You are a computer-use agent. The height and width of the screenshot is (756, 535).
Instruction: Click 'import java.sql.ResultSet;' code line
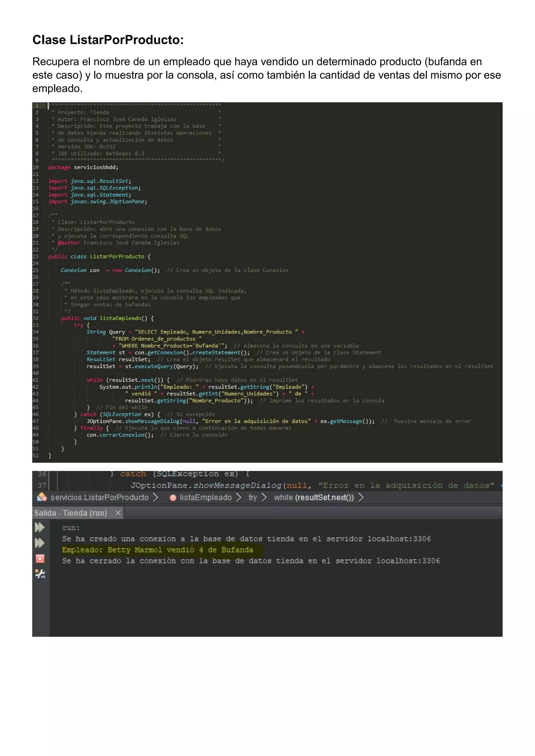(x=90, y=181)
